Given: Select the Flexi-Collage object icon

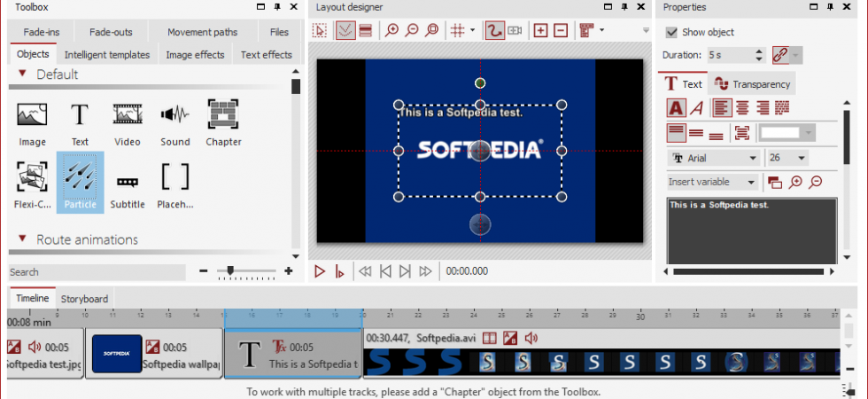Looking at the screenshot, I should 32,176.
